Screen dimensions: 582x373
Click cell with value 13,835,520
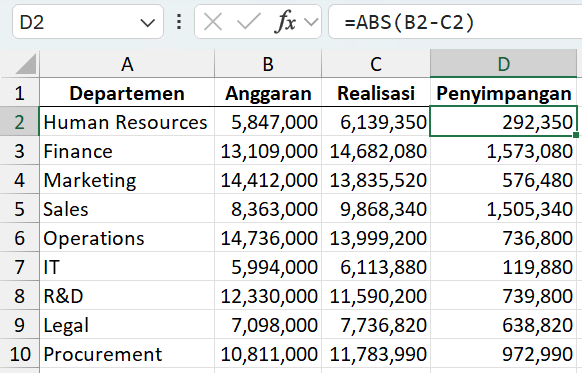click(376, 180)
